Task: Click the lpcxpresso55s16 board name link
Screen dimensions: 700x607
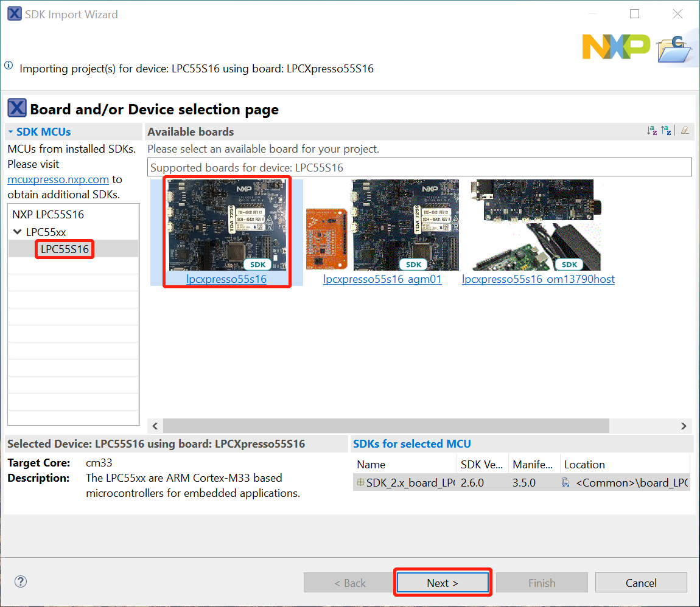Action: tap(226, 279)
